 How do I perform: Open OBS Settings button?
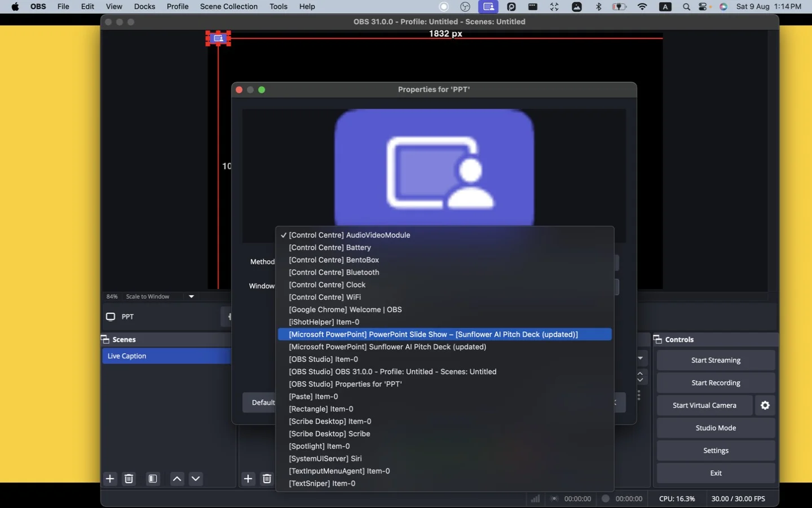(716, 450)
